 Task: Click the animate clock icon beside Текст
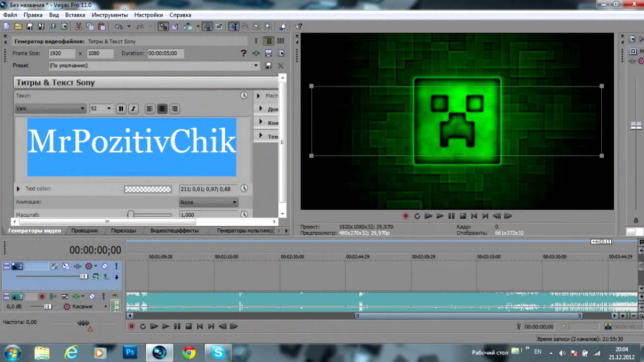pos(244,95)
